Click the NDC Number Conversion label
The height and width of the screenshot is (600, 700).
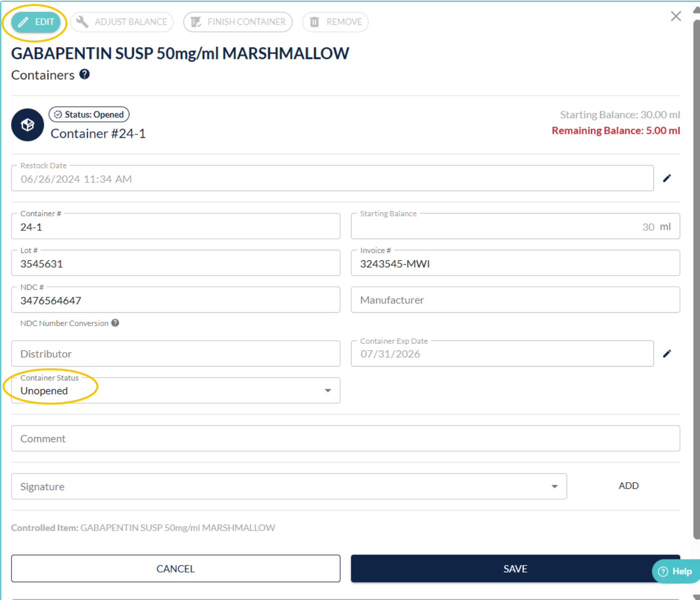pyautogui.click(x=64, y=323)
